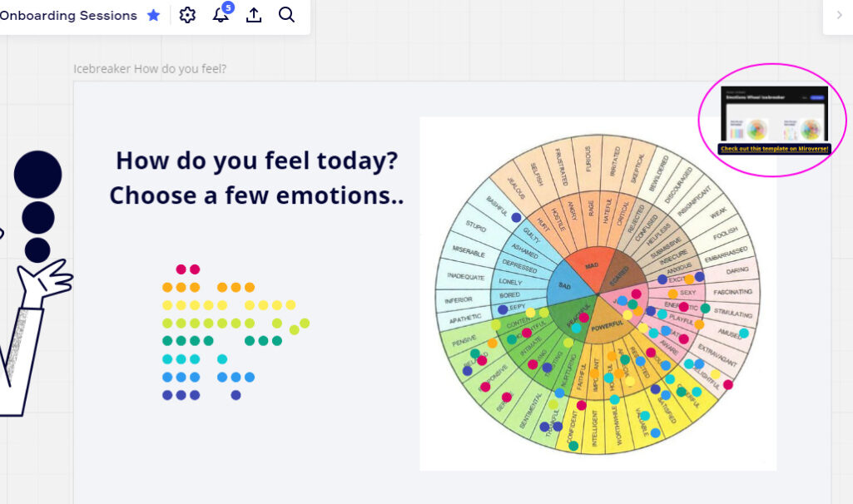Open board settings gear icon
The height and width of the screenshot is (504, 853).
(187, 15)
